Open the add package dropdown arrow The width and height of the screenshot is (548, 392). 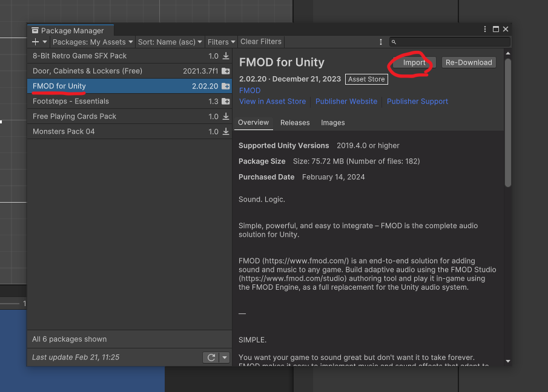[x=45, y=42]
